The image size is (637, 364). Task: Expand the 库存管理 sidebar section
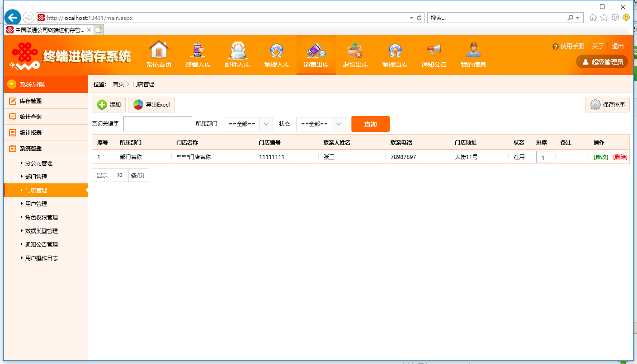pos(46,101)
